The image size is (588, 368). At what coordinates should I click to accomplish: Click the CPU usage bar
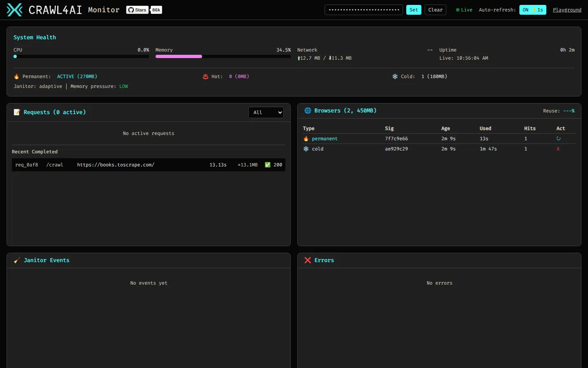pyautogui.click(x=81, y=56)
